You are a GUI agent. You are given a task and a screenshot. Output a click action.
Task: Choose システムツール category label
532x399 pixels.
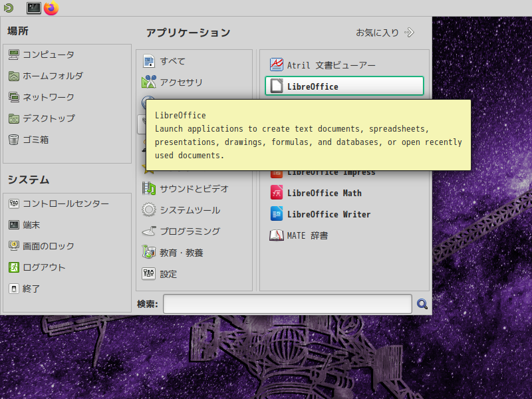point(190,210)
